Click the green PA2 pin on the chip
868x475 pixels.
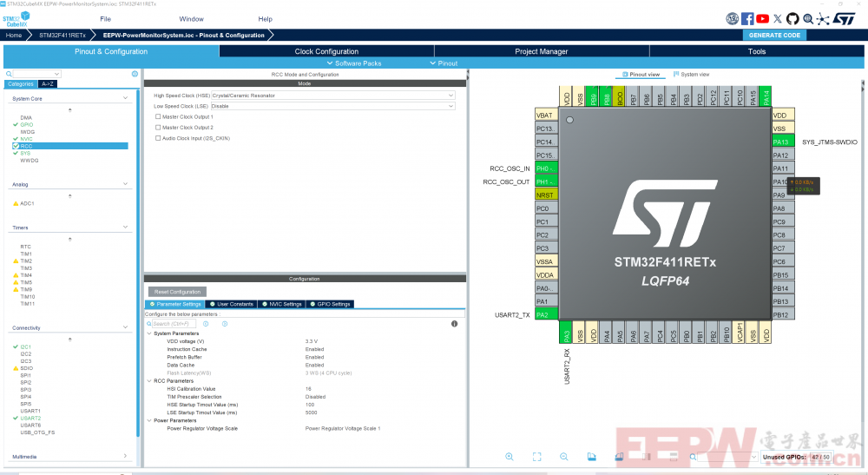(x=546, y=314)
